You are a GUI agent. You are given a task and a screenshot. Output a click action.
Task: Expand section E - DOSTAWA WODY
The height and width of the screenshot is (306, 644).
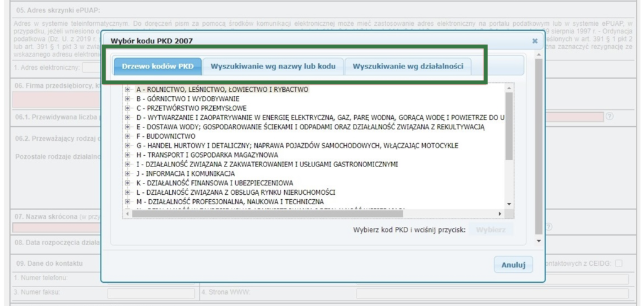(x=127, y=127)
